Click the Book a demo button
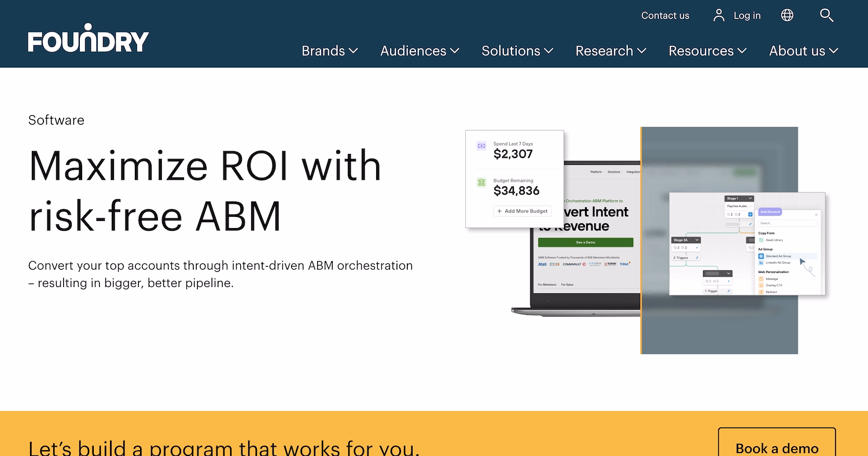This screenshot has width=868, height=456. coord(777,448)
